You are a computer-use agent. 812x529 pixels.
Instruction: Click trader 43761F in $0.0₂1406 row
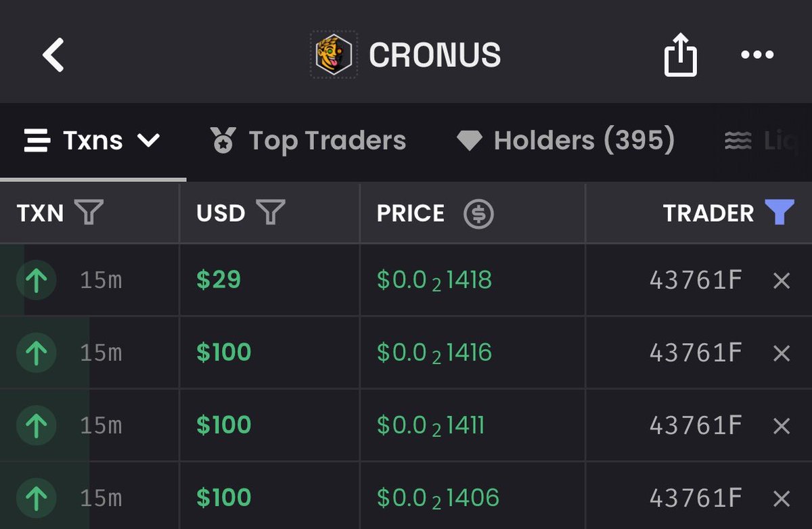696,498
